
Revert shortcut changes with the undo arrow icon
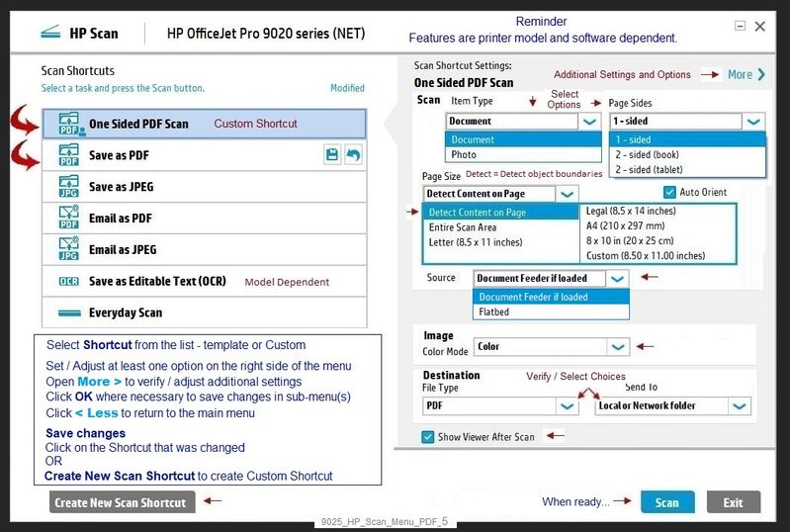coord(353,154)
